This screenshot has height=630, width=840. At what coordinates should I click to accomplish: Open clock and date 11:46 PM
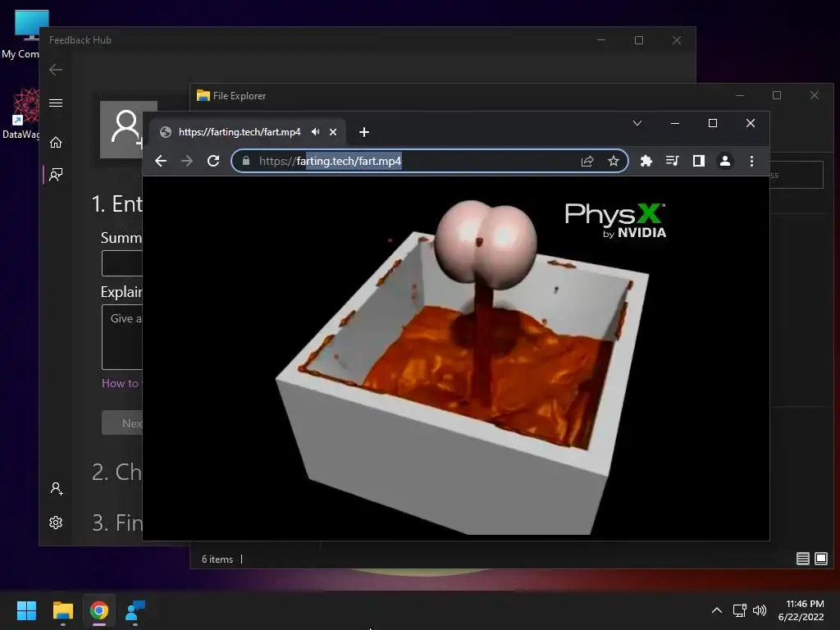(801, 610)
